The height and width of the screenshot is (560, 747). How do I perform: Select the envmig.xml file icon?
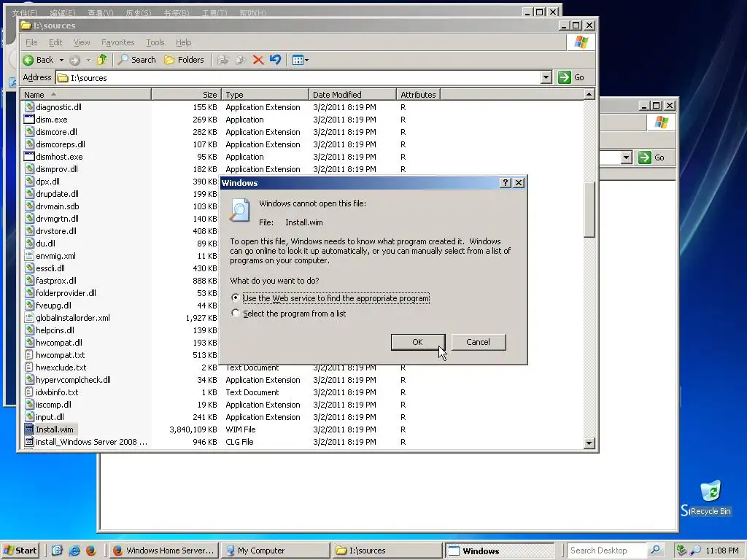[29, 256]
